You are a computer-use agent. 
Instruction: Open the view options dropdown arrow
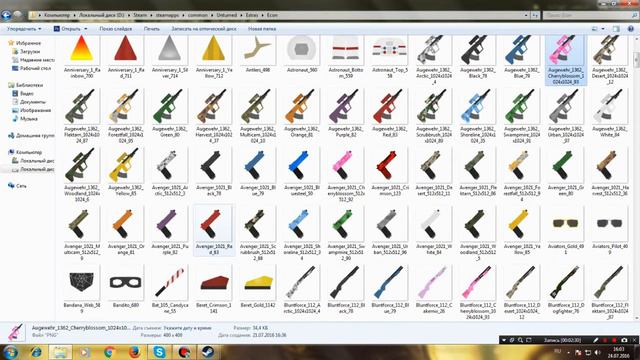(x=603, y=29)
